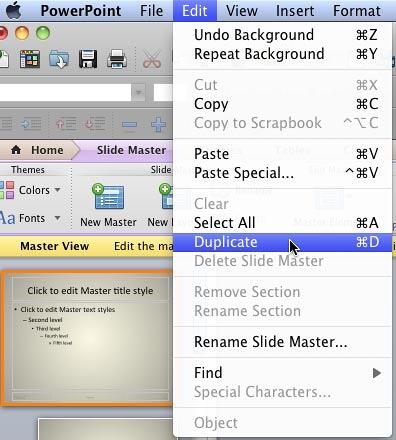This screenshot has width=396, height=440.
Task: Select the slide master thumbnail
Action: 87,338
